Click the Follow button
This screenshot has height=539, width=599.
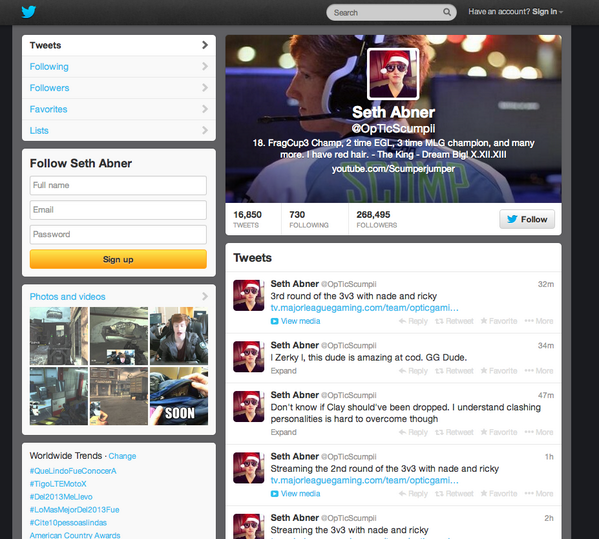(x=527, y=219)
